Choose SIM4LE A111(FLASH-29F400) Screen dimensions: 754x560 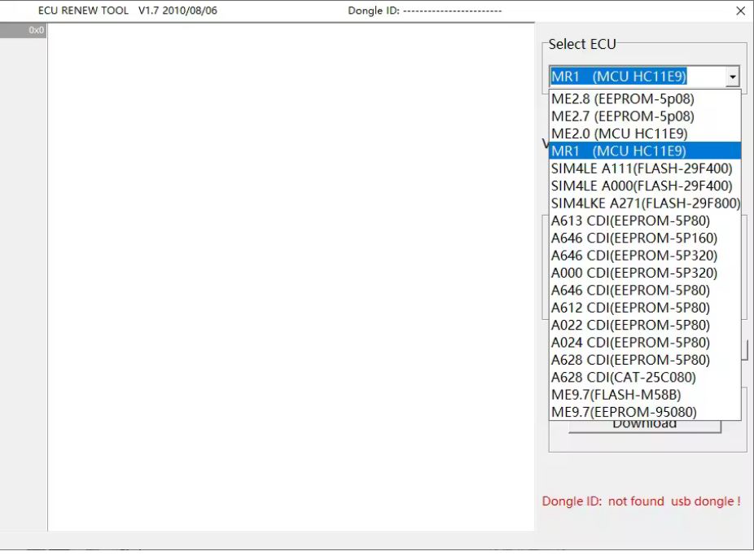coord(642,168)
